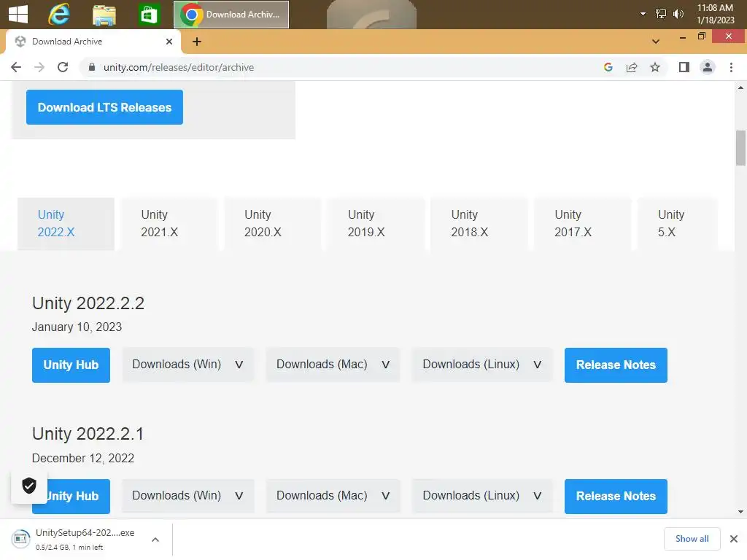Switch to Unity 2020.X tab
Screen dimensions: 747x560
point(273,223)
